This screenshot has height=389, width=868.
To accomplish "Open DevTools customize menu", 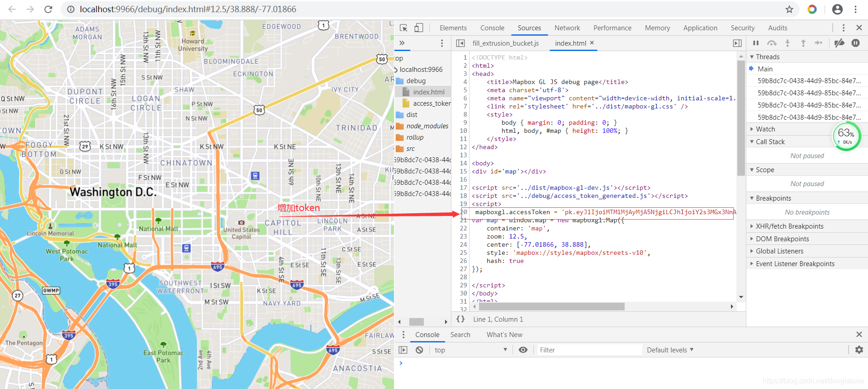I will [843, 28].
